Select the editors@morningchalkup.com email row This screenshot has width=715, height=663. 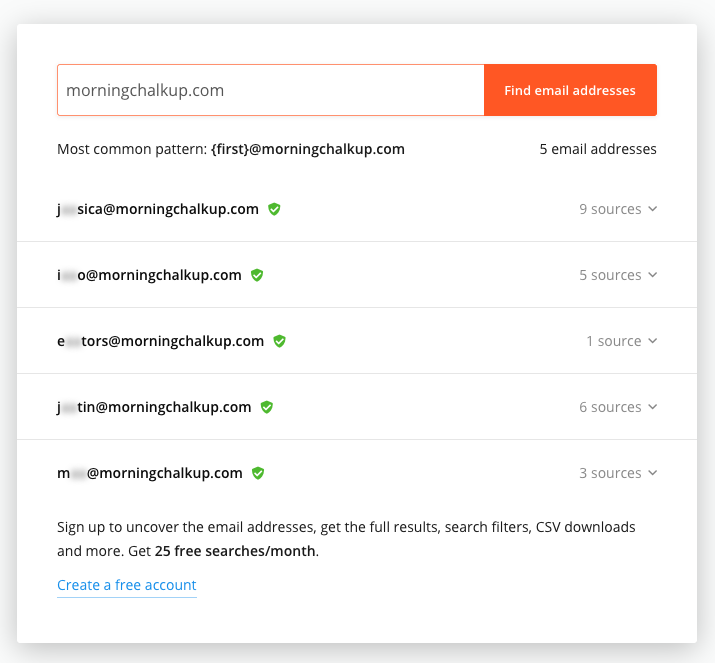[160, 341]
